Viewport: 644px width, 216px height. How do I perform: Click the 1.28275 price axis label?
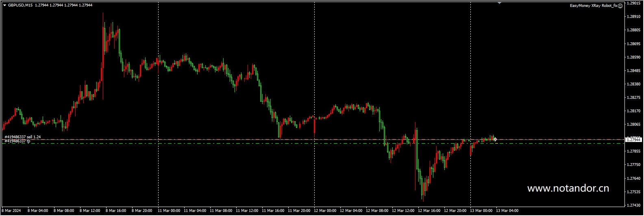click(x=634, y=97)
